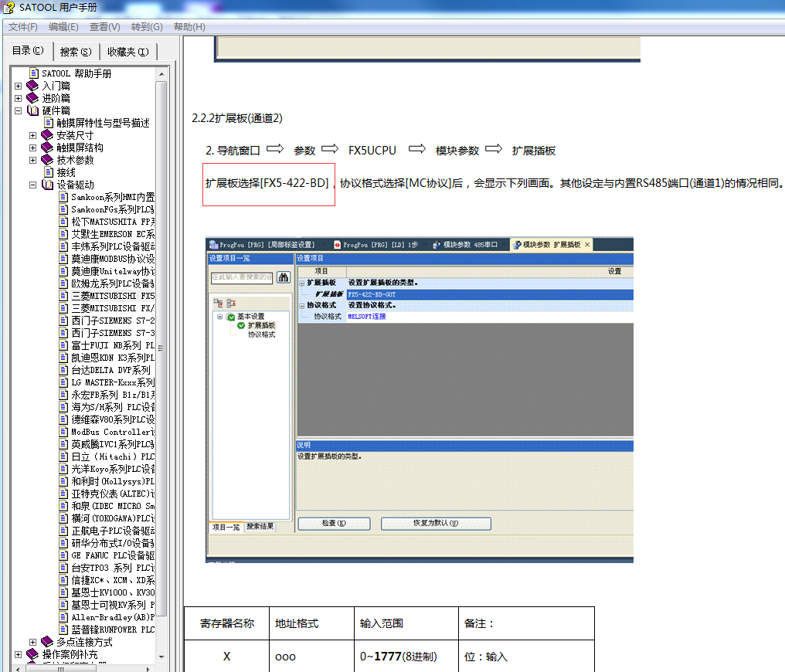Click the book icon next to 进阶篇

(x=32, y=98)
